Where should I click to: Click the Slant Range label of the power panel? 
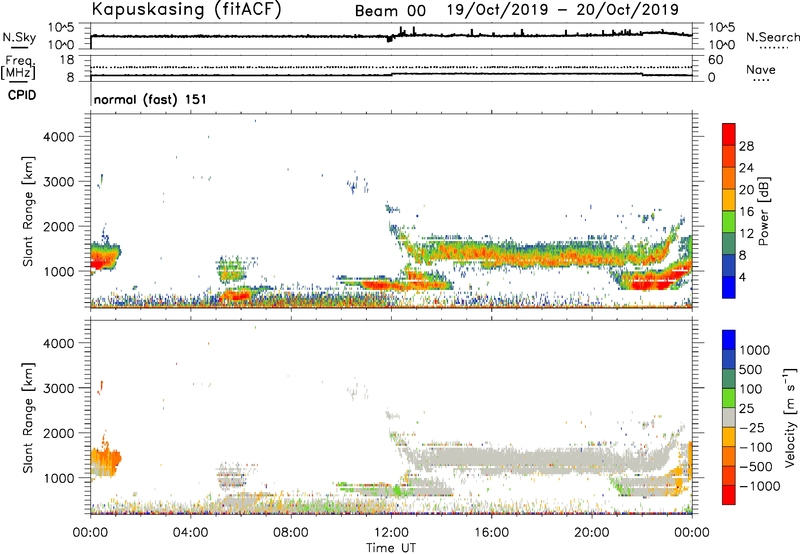pos(28,211)
